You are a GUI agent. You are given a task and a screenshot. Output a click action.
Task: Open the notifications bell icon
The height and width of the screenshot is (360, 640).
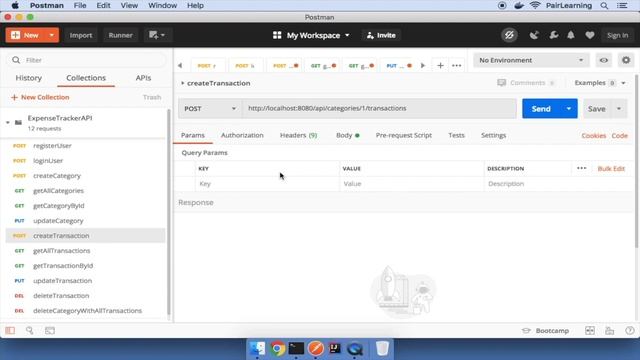pos(571,36)
